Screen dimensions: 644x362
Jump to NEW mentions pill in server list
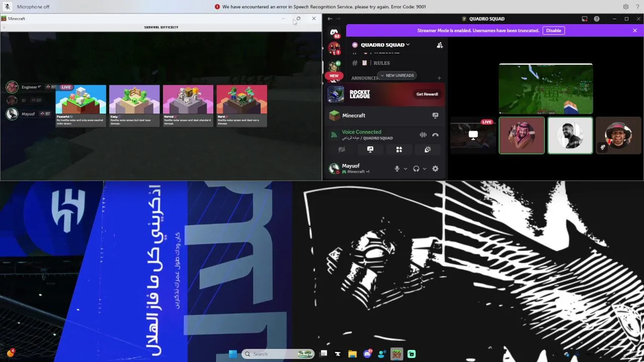coord(334,75)
